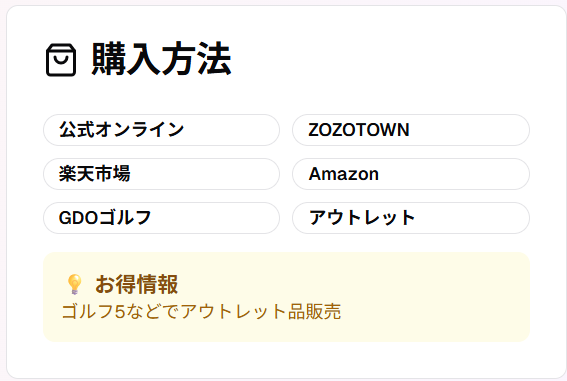Open the Amazon purchase option
Screen dimensions: 567x381
(411, 174)
